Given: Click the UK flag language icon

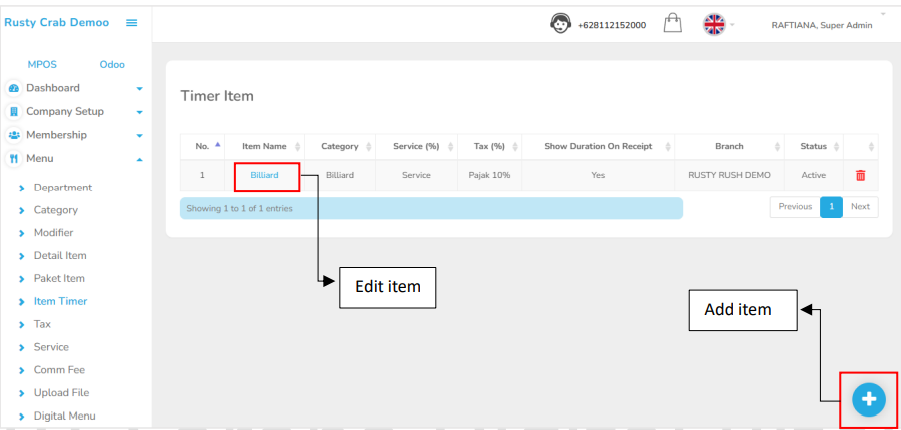Looking at the screenshot, I should 714,24.
